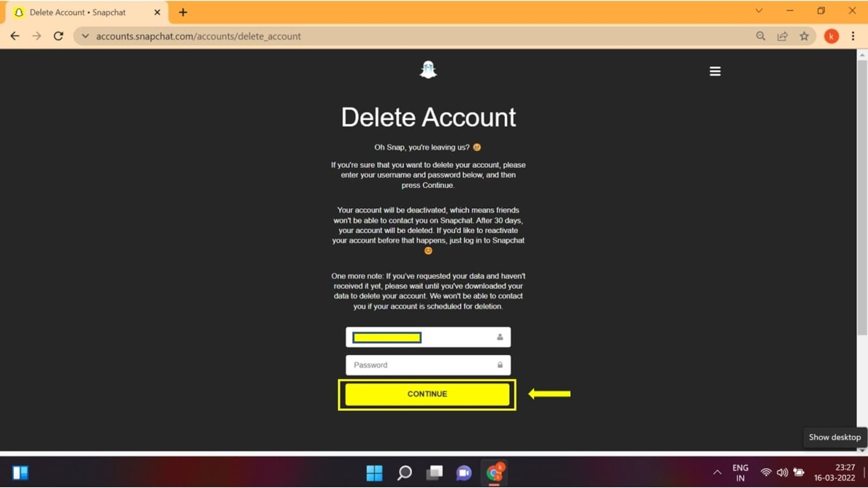The image size is (868, 488).
Task: Open site info dropdown in address bar
Action: coord(85,36)
